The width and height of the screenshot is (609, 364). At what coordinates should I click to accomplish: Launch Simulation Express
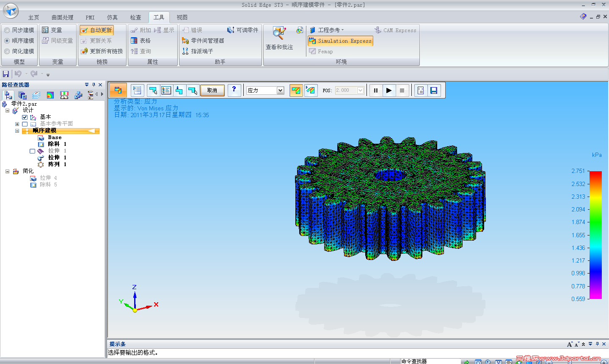(340, 41)
